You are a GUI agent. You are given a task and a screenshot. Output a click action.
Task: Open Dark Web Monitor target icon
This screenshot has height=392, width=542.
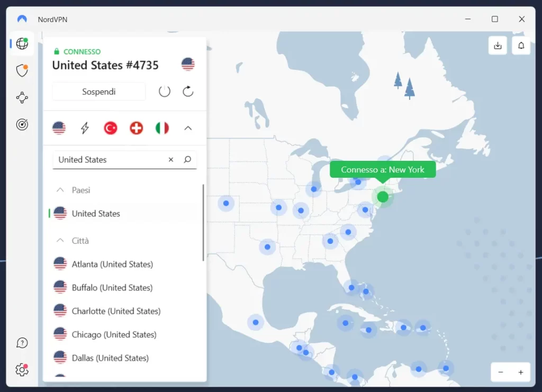(22, 124)
